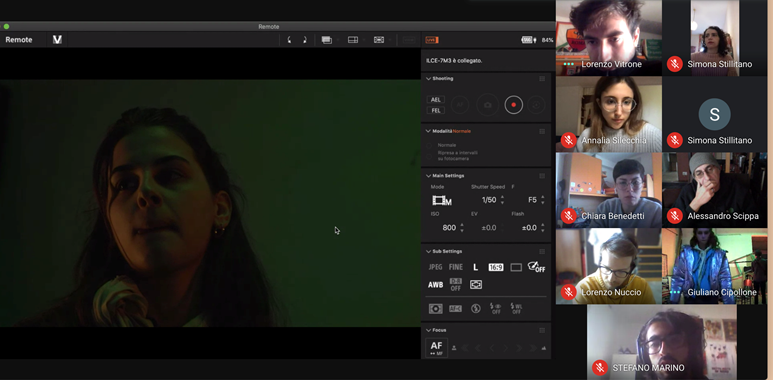The height and width of the screenshot is (380, 773).
Task: Click the V logo icon next to Remote
Action: (x=57, y=39)
